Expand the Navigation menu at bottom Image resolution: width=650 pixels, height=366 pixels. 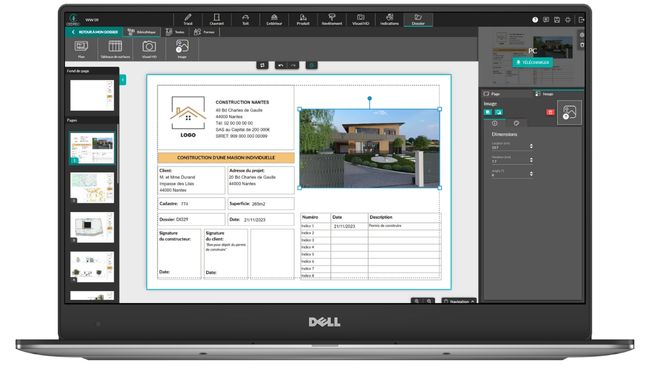(x=459, y=301)
